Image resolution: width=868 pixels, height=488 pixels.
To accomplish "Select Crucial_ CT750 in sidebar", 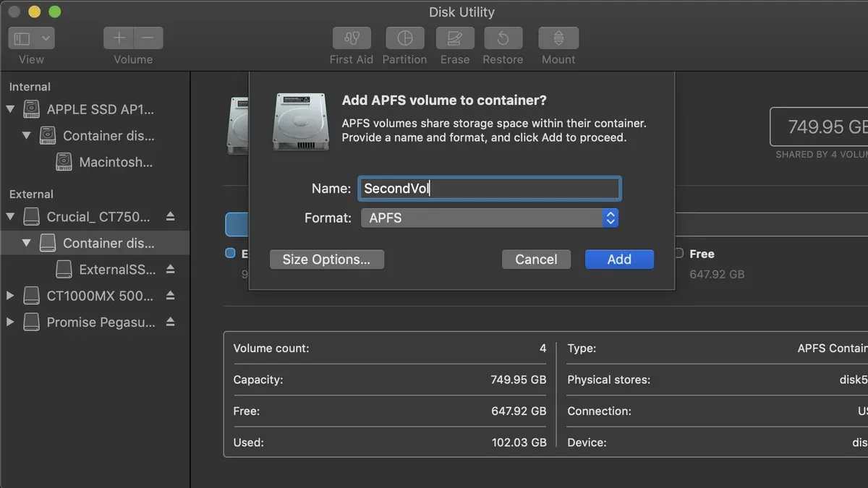I will [x=98, y=216].
